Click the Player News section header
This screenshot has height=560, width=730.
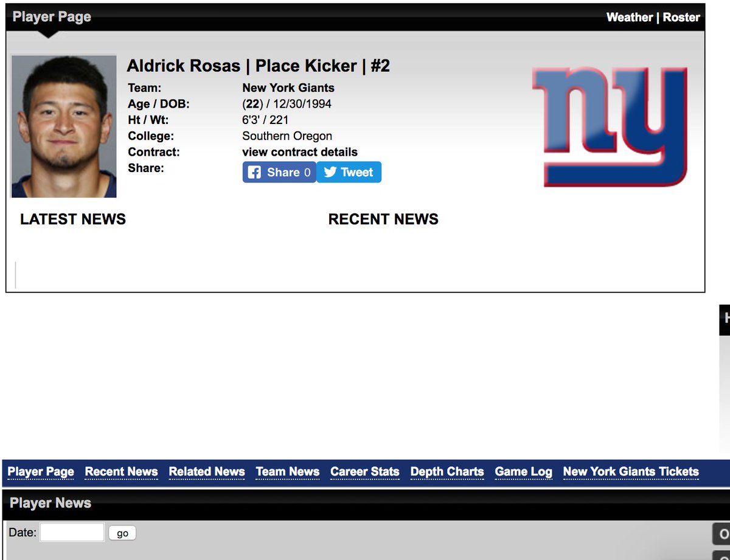(x=50, y=503)
